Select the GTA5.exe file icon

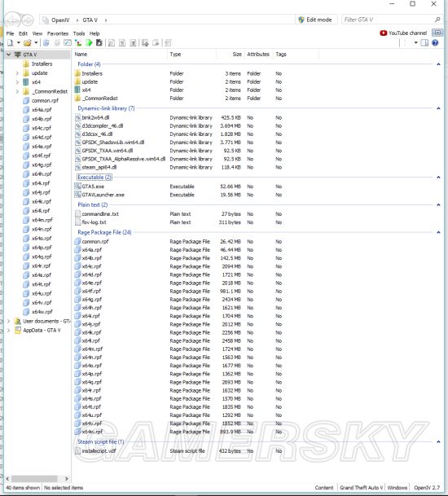click(78, 187)
